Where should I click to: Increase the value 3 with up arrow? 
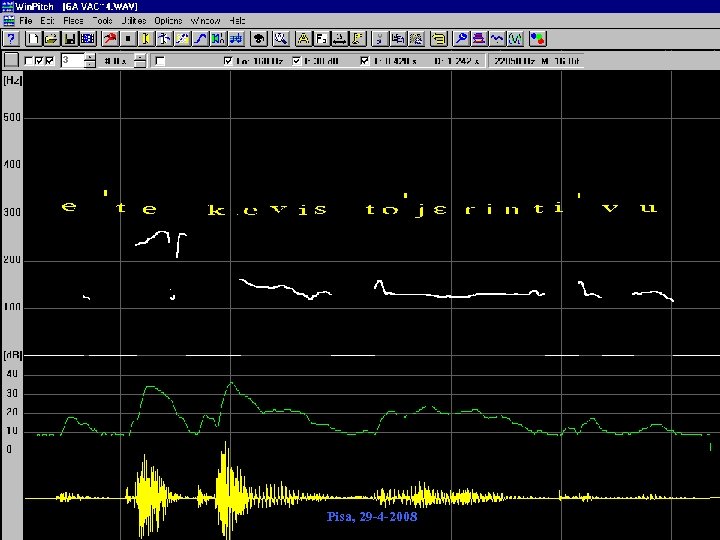click(90, 57)
